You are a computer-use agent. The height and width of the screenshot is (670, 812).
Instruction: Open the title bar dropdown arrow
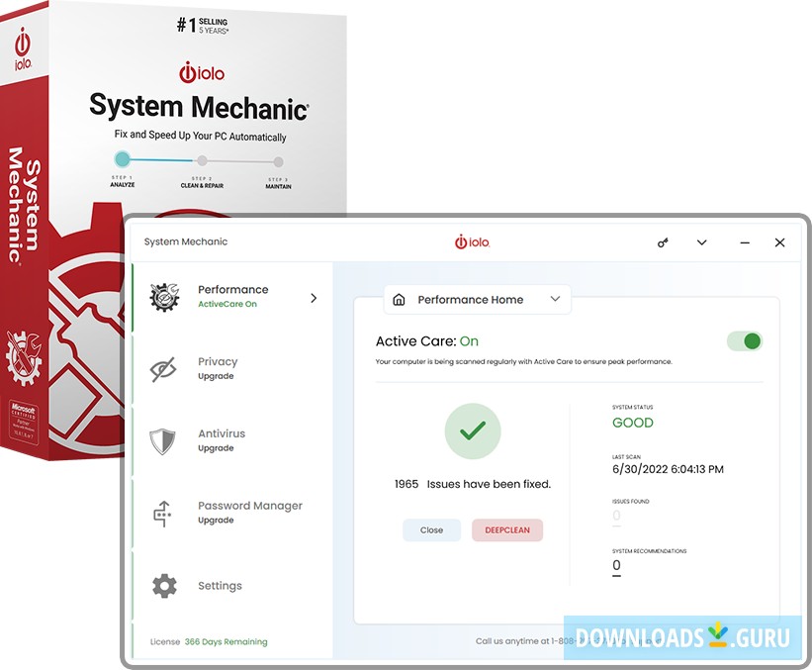[x=702, y=241]
